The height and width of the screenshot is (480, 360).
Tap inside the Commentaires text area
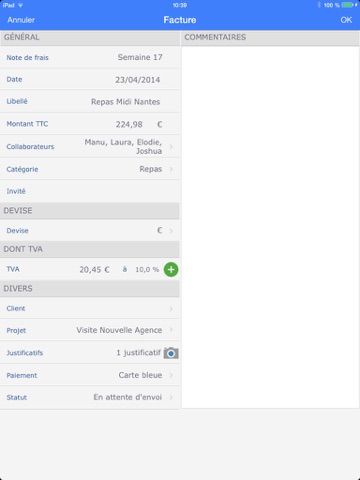[x=270, y=227]
